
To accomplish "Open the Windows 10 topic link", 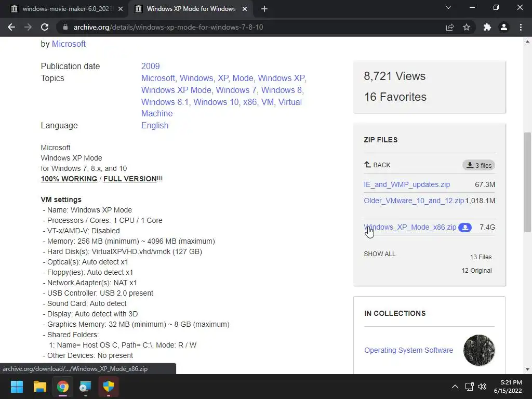I will pos(216,102).
